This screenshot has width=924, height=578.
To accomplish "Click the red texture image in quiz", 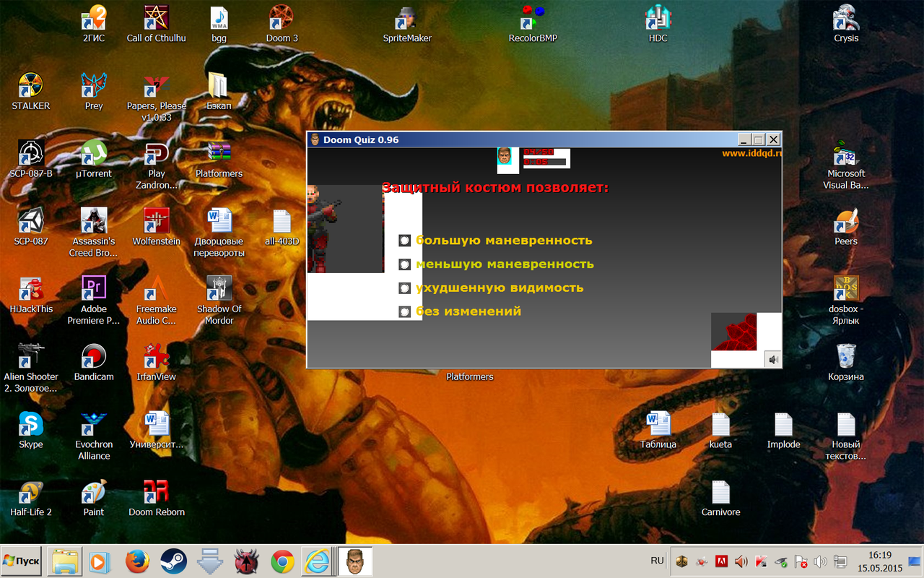I will (x=733, y=331).
